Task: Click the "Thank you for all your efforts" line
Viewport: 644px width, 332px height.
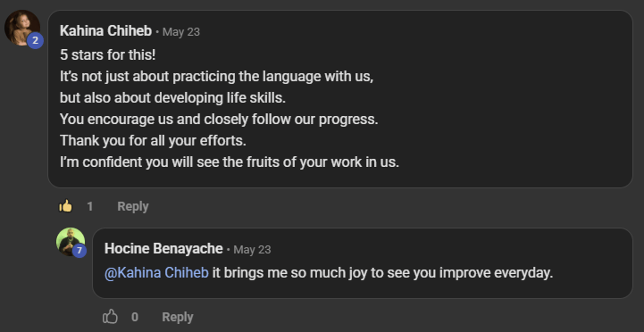Action: pos(153,141)
